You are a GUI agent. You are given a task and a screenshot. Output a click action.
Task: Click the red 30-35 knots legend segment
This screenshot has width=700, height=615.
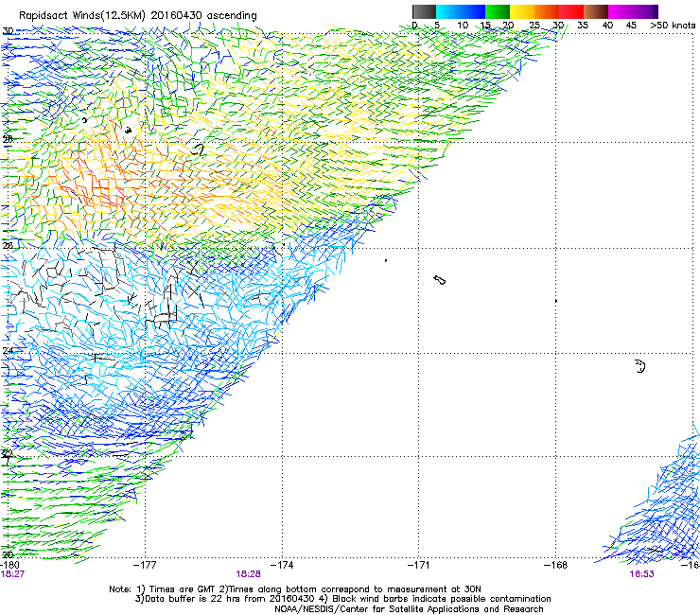tap(571, 11)
